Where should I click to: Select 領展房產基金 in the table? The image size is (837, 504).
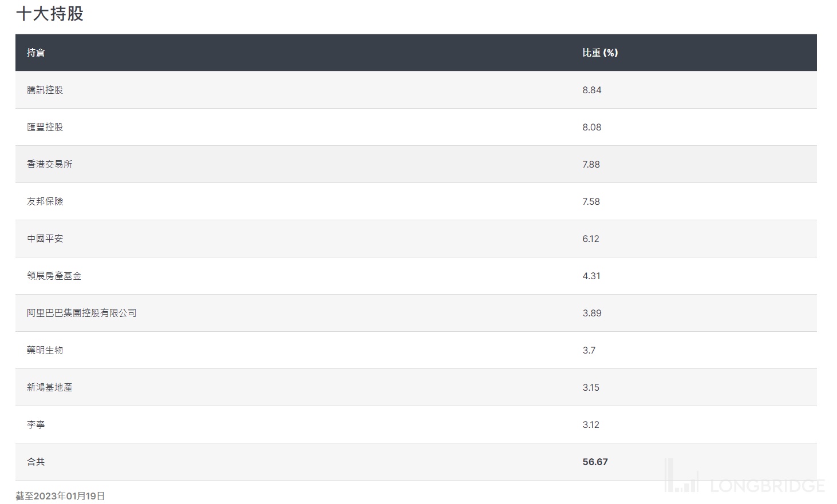coord(54,276)
